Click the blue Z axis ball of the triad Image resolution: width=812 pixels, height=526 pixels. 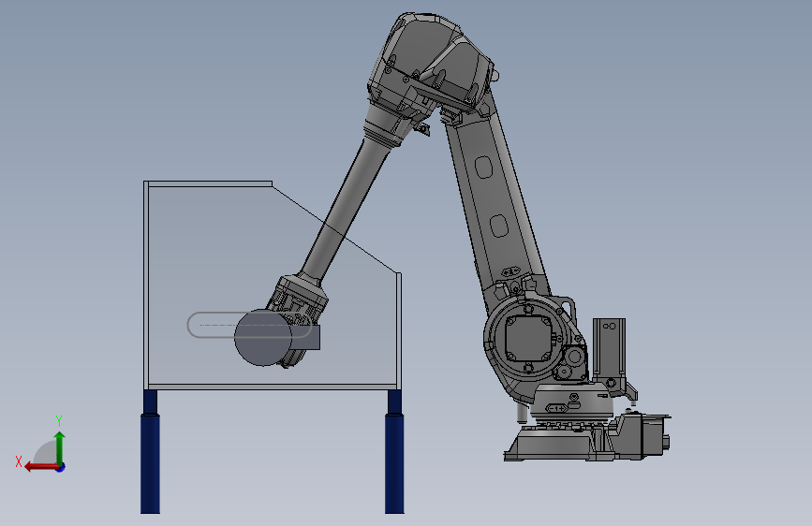(x=61, y=467)
